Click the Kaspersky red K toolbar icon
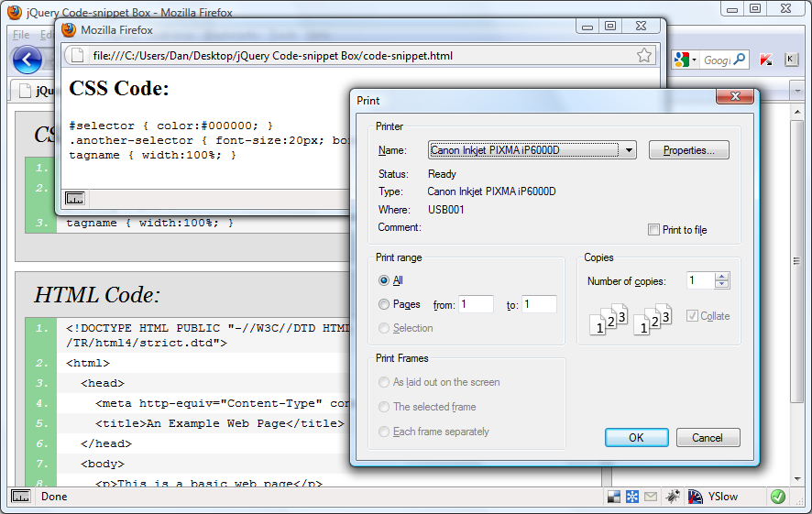 pos(766,60)
